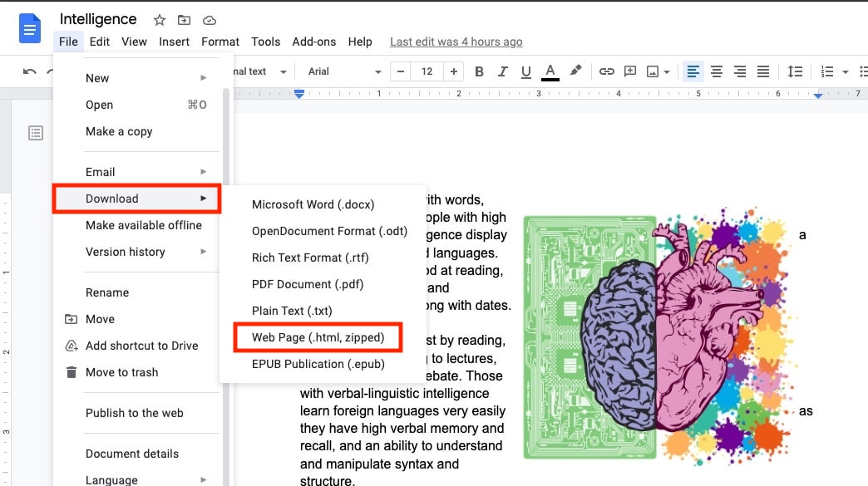Toggle bold formatting
868x486 pixels.
click(x=479, y=71)
